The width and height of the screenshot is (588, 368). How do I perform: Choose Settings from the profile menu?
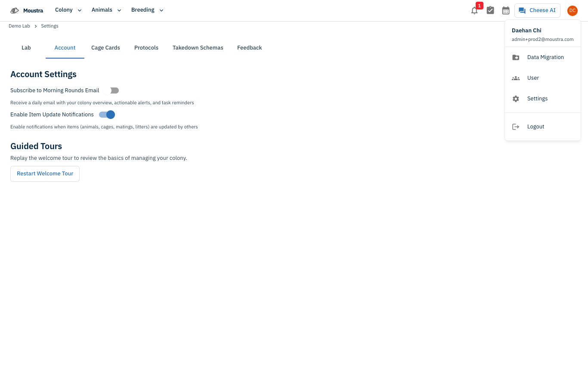pyautogui.click(x=543, y=99)
